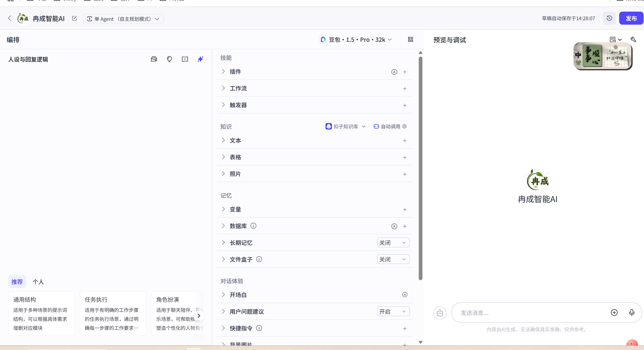The image size is (644, 350).
Task: Click auto-generate icon for 开场白
Action: 405,295
